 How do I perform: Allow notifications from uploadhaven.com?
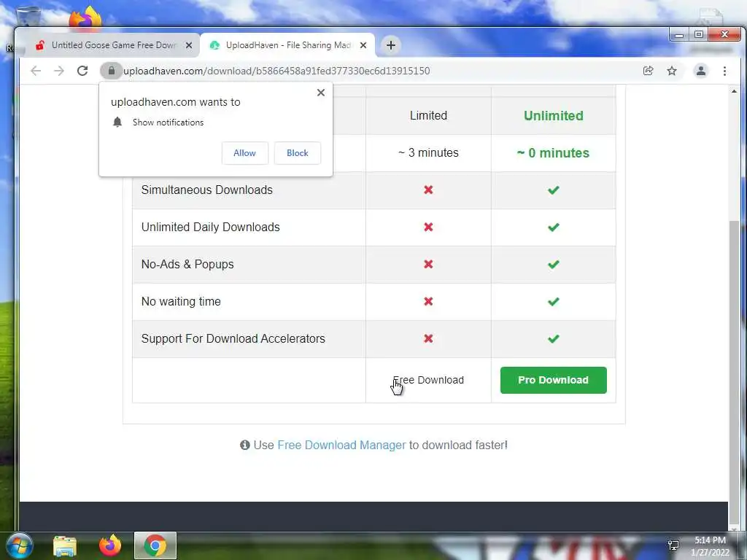point(245,153)
